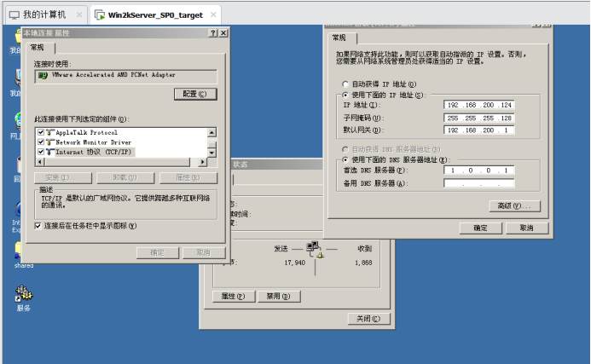Toggle the Internet 协议 (TCP/IP) checkbox
Viewport: 591px width, 364px height.
(x=41, y=152)
